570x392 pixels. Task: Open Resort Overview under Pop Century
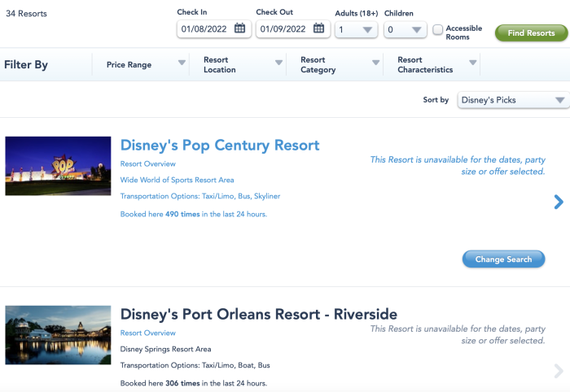point(147,163)
